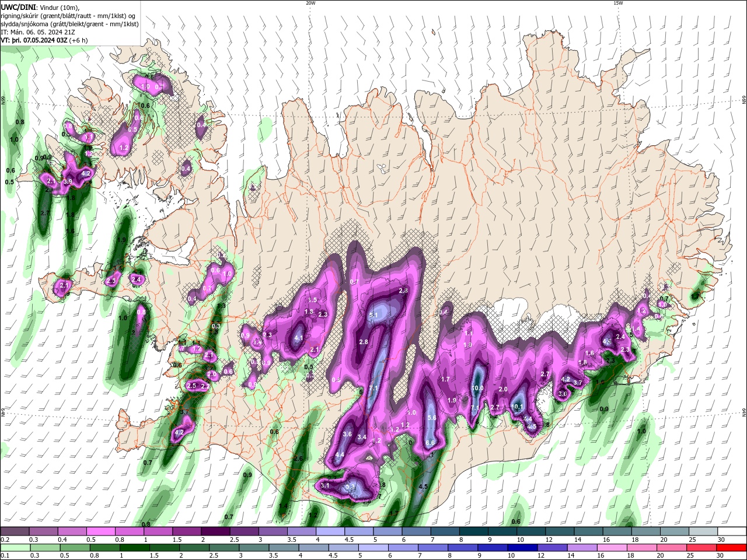Viewport: 747px width, 560px height.
Task: Select the dark grey-purple 0.2 sleet legend swatch
Action: (15, 531)
